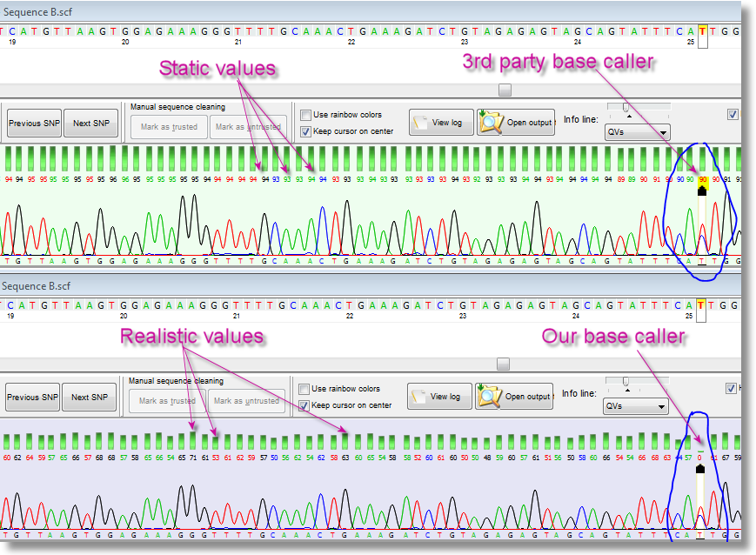Adjust the slider above lower Info line dropdown
The width and height of the screenshot is (756, 555).
coord(626,381)
